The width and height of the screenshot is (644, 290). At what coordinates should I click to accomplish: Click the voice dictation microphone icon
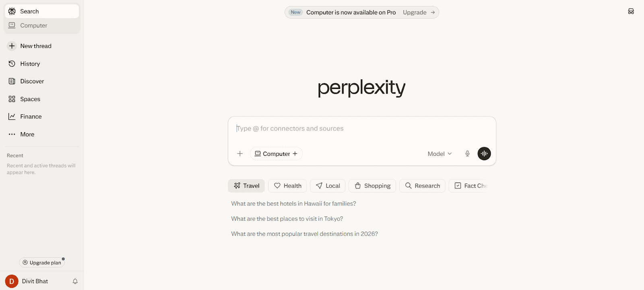(467, 153)
